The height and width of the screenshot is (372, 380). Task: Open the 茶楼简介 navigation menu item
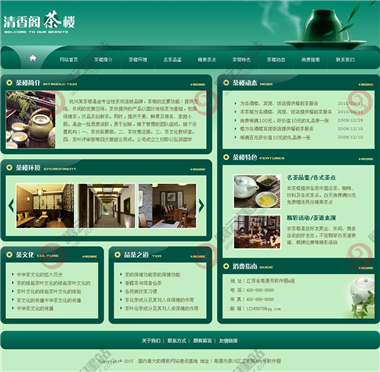(x=103, y=60)
